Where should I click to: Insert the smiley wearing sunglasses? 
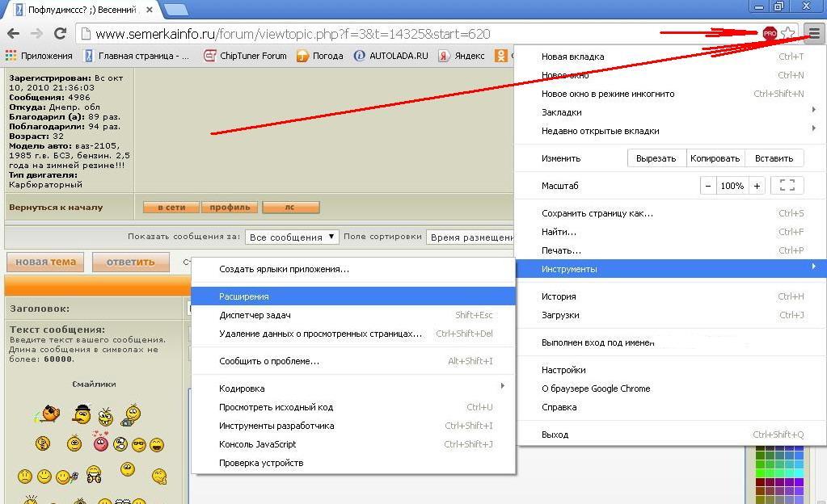pyautogui.click(x=138, y=444)
